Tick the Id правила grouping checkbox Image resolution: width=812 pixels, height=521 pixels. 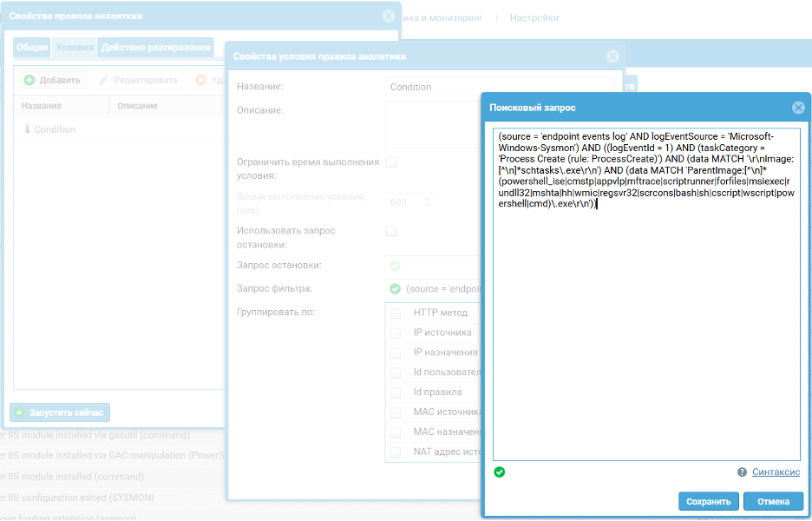(396, 392)
